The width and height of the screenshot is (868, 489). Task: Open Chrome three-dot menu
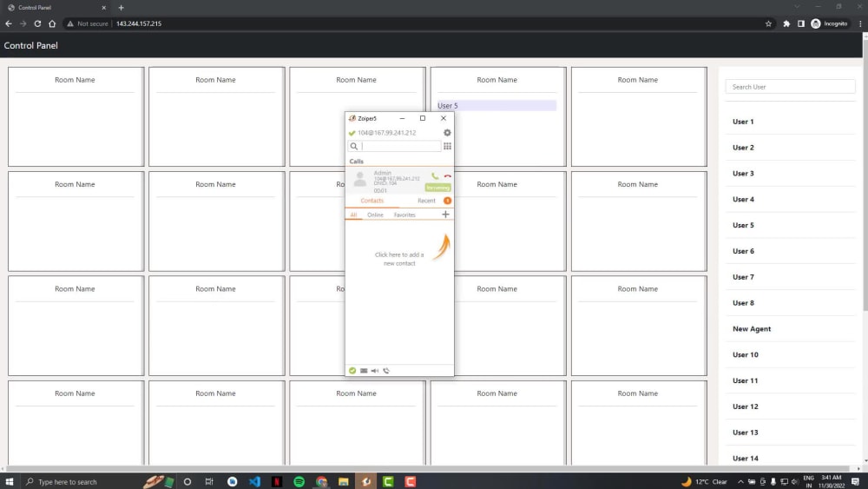coord(860,23)
